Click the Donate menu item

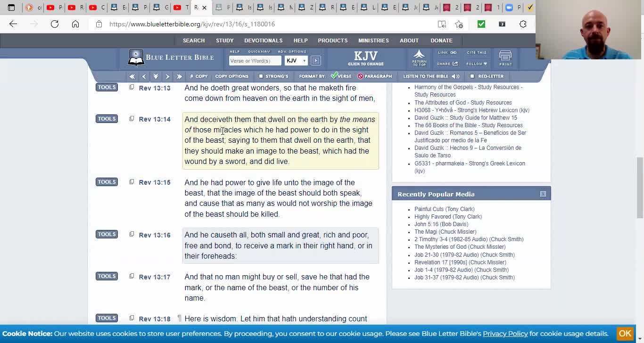point(441,41)
